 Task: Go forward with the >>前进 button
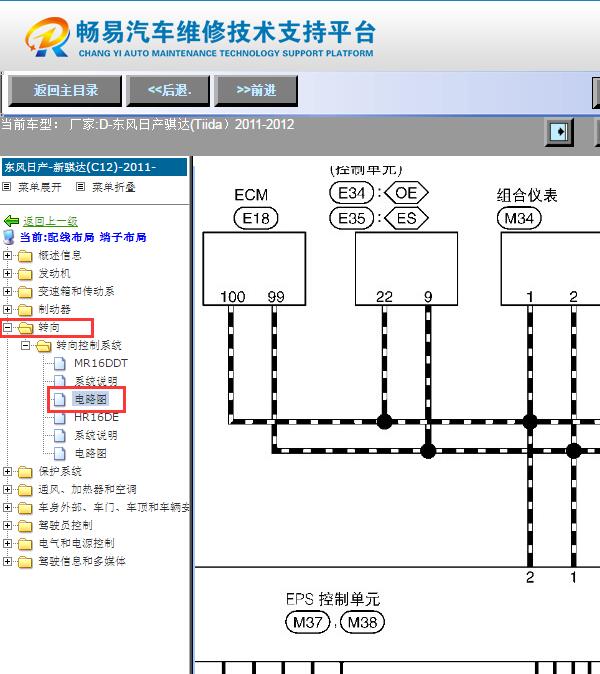(x=256, y=90)
